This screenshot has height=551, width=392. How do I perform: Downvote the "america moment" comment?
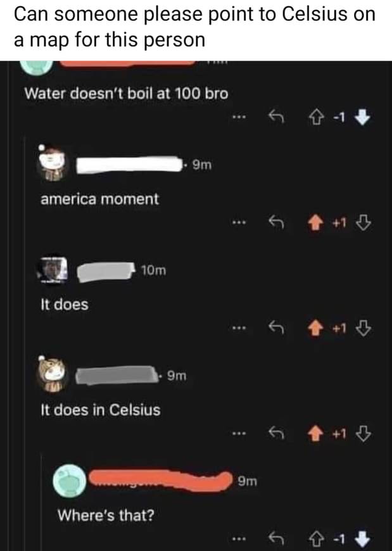coord(364,222)
